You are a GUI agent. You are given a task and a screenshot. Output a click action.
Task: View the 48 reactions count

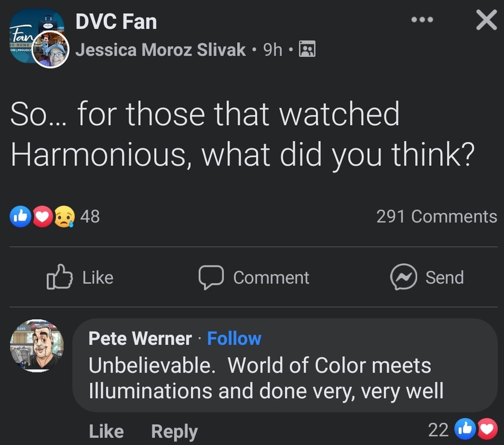(x=90, y=217)
